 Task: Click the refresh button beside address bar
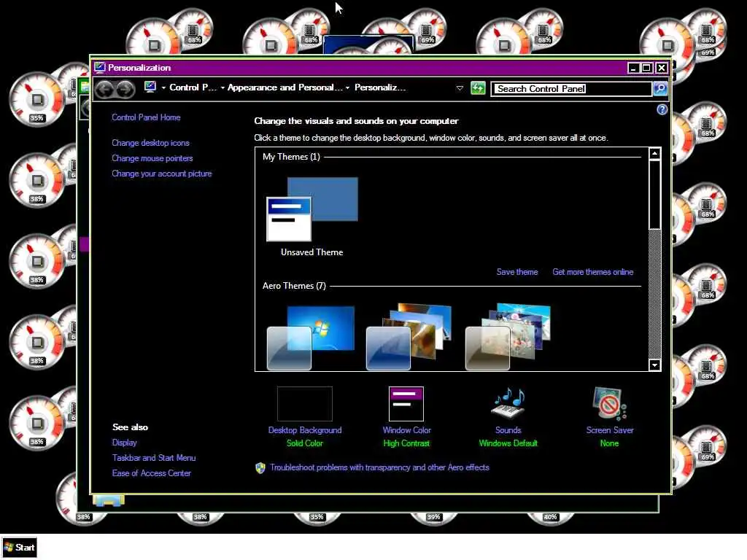478,88
